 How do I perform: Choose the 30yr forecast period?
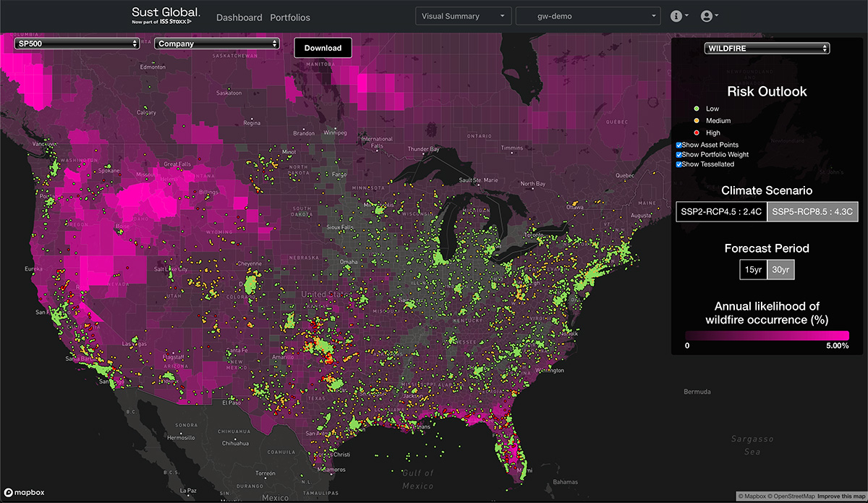(x=780, y=270)
